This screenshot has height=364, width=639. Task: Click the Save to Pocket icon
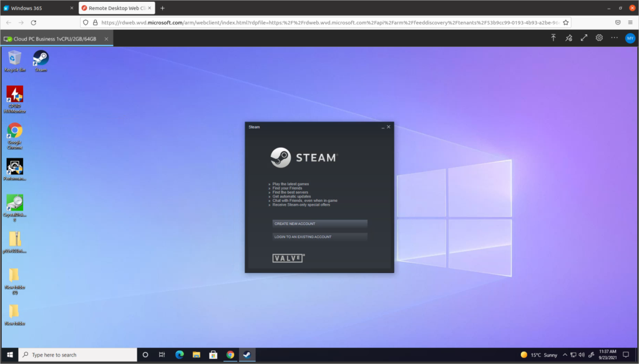point(618,23)
